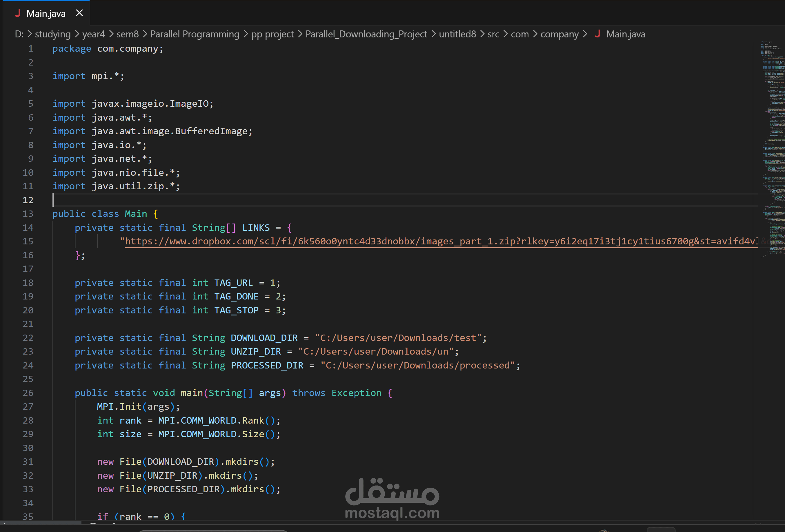The width and height of the screenshot is (785, 532).
Task: Open the D: drive breadcrumb
Action: [x=19, y=34]
